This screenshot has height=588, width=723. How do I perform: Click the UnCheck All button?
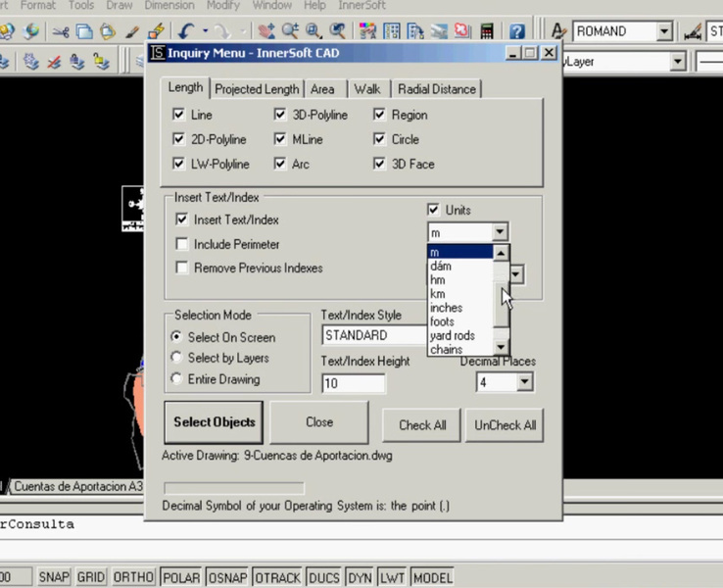tap(505, 424)
